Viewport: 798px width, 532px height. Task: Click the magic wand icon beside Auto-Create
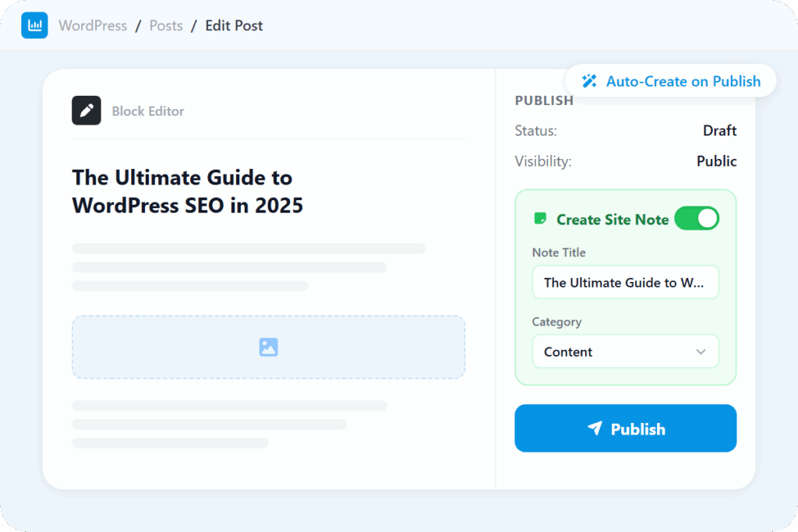tap(590, 81)
